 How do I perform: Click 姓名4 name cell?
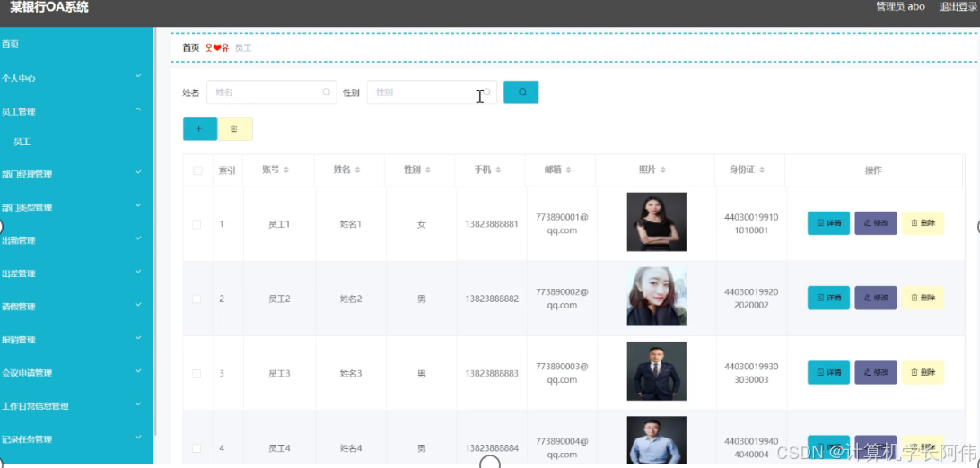(351, 448)
